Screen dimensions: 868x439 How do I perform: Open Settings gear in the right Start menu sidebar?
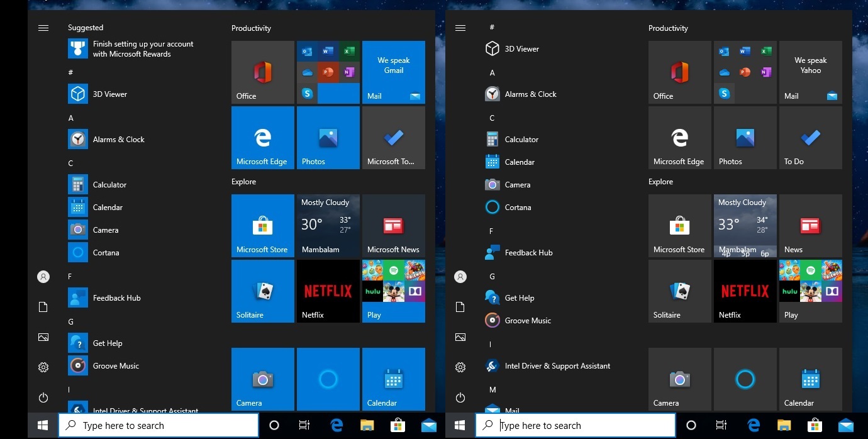[460, 367]
